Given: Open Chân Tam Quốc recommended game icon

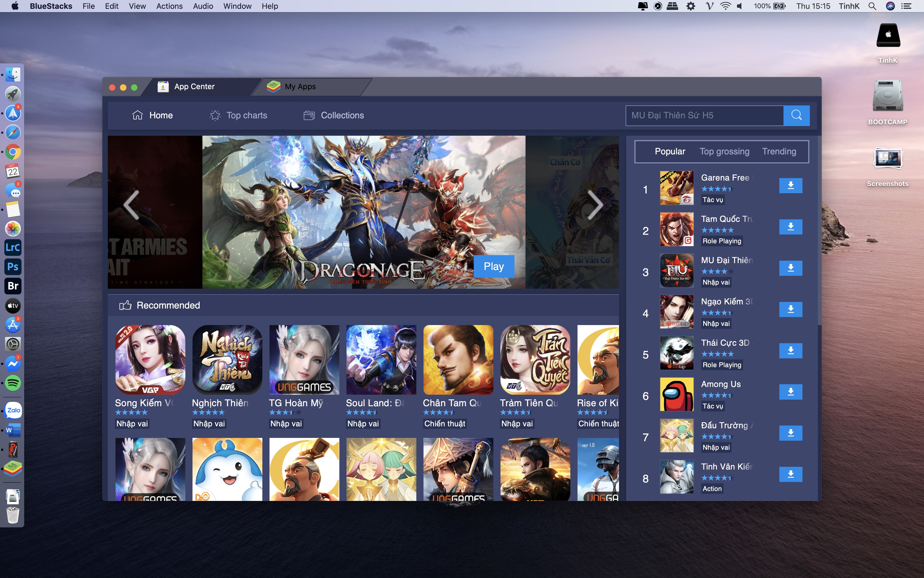Looking at the screenshot, I should pyautogui.click(x=458, y=360).
